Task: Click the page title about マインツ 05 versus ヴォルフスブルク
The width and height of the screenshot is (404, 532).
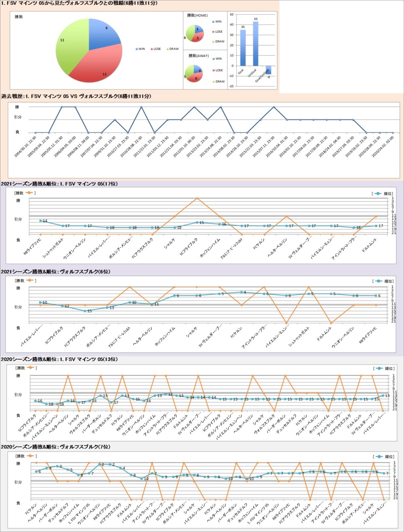Action: (80, 3)
